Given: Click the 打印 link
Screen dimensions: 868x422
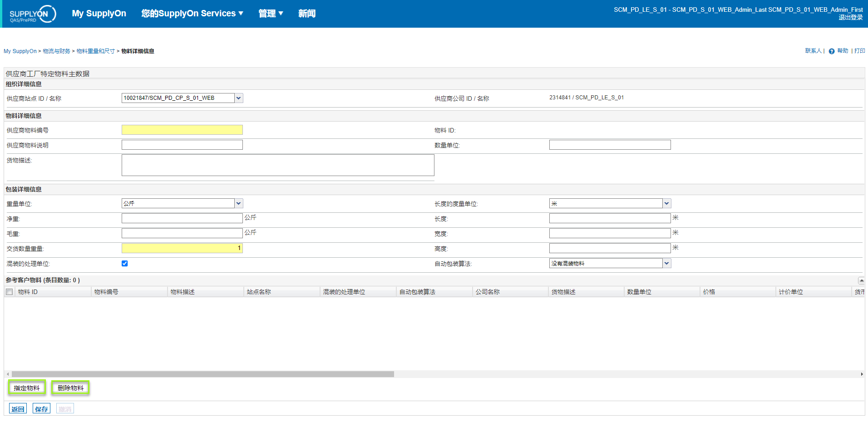Looking at the screenshot, I should pyautogui.click(x=859, y=51).
